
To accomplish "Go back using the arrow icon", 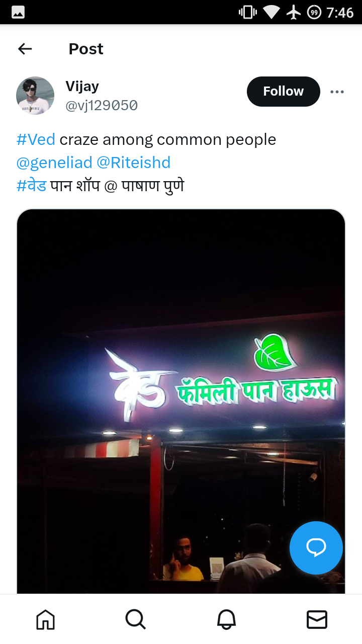I will pyautogui.click(x=25, y=49).
